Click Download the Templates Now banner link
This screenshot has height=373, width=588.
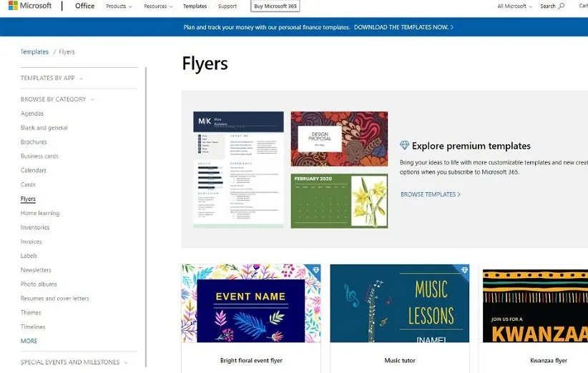pyautogui.click(x=403, y=27)
